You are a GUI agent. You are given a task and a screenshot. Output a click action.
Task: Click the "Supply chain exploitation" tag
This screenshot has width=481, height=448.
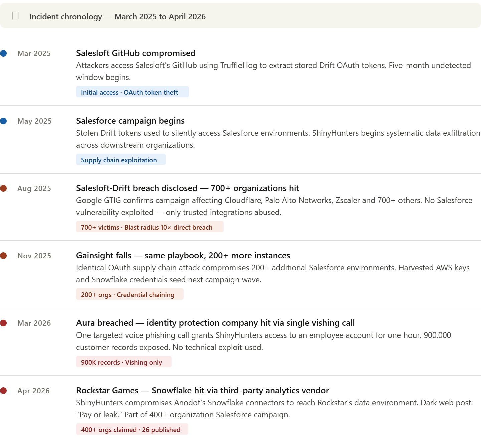121,160
